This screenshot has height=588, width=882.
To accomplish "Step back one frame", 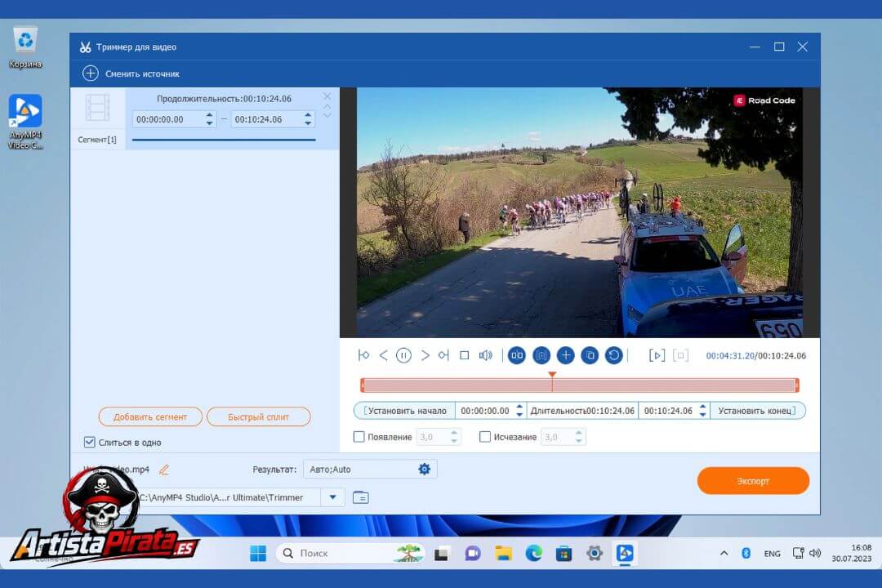I will point(384,355).
